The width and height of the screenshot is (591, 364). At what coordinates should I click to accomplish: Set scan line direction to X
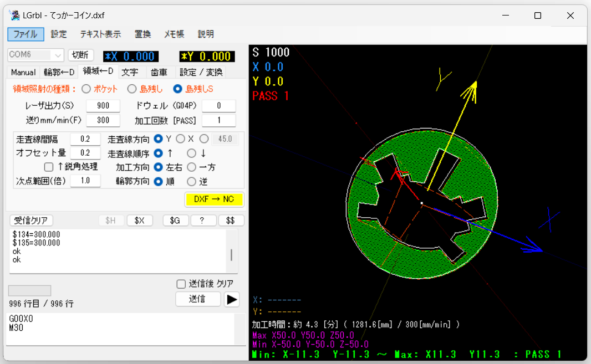click(x=181, y=139)
